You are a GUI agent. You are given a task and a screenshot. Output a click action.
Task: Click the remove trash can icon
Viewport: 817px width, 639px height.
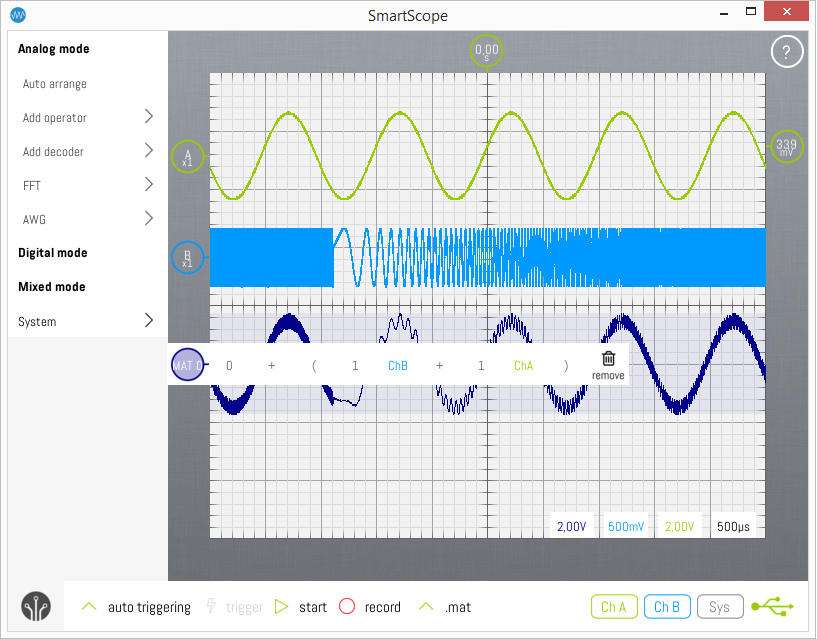click(608, 360)
